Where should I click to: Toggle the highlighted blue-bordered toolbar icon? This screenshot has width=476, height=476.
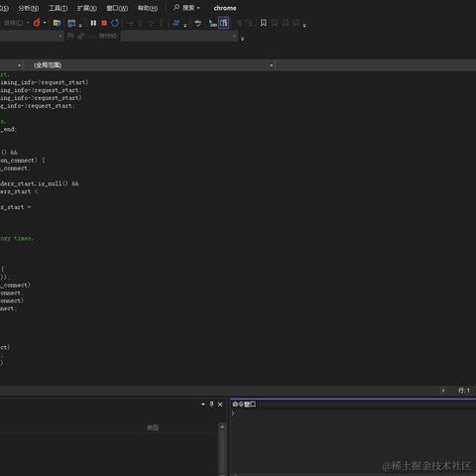[x=224, y=23]
